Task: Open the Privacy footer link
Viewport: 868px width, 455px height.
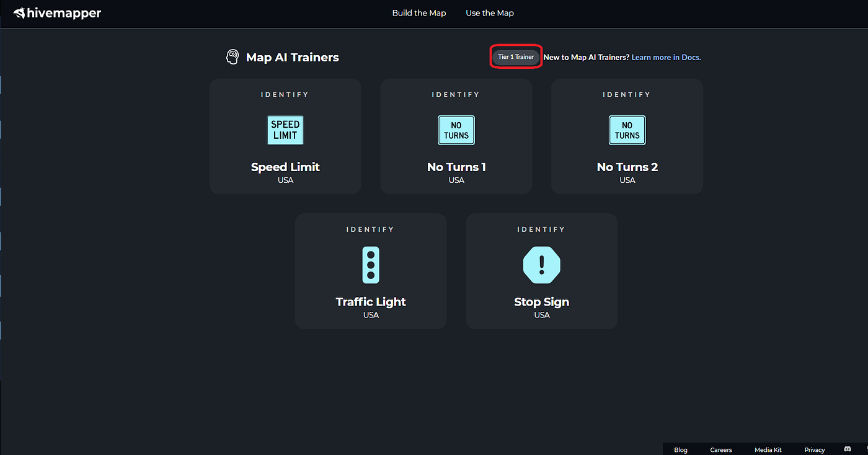Action: click(x=815, y=450)
